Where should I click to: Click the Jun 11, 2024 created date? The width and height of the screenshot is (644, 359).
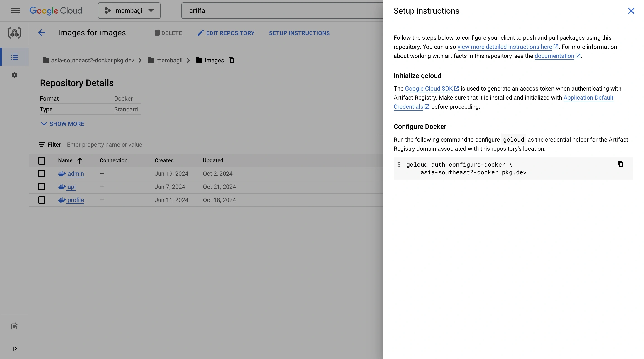(171, 200)
